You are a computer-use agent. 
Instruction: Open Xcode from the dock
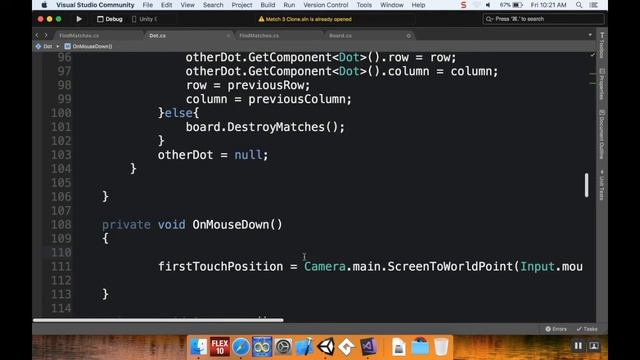pyautogui.click(x=304, y=347)
